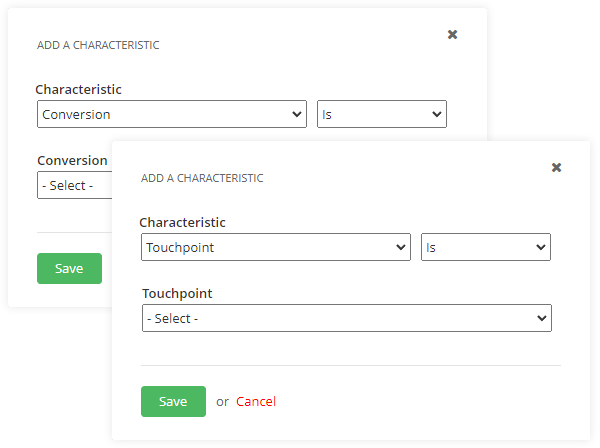Click the 'or' text beside Cancel
Image resolution: width=600 pixels, height=448 pixels.
(222, 402)
